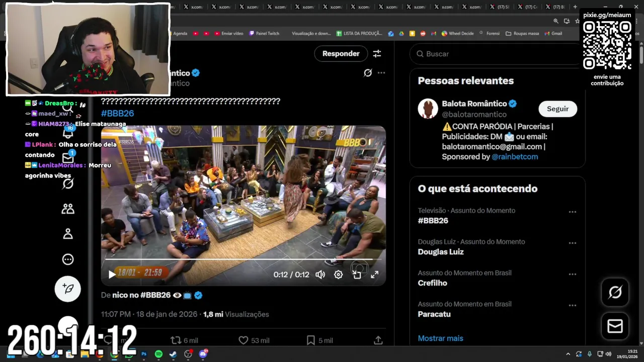Open Spotify from the taskbar
Viewport: 644px width, 362px height.
(158, 354)
